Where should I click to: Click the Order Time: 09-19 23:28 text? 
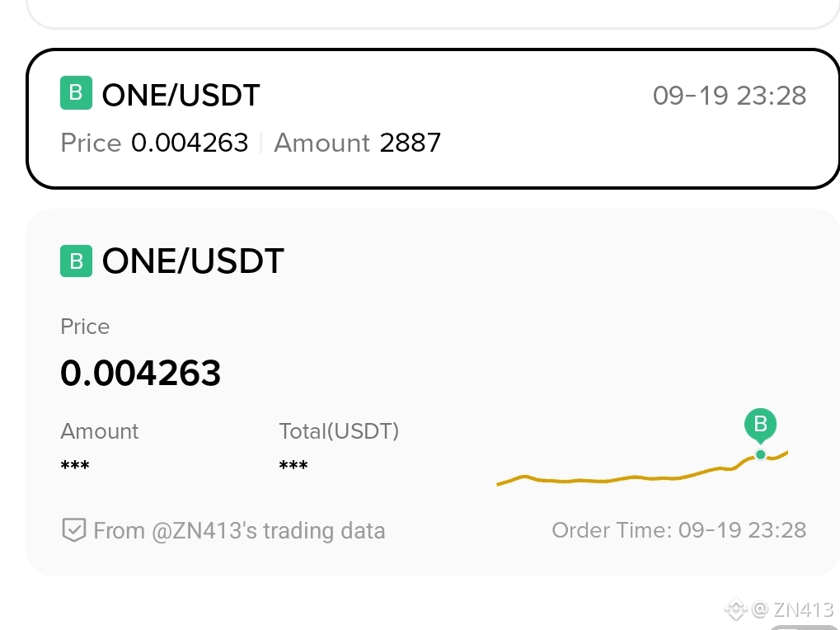[678, 530]
